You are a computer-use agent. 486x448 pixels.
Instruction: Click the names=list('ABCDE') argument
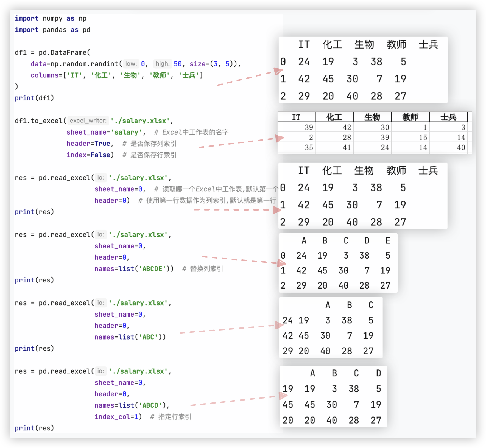(x=133, y=268)
